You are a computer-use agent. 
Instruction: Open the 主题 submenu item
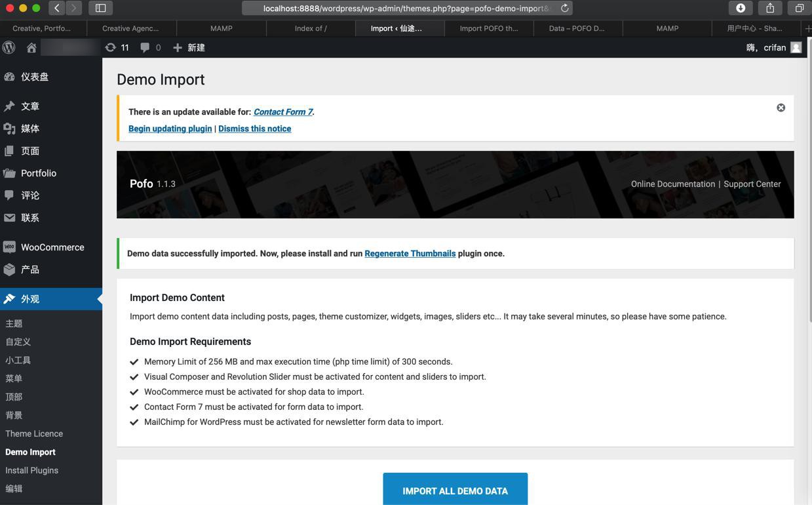pos(14,323)
